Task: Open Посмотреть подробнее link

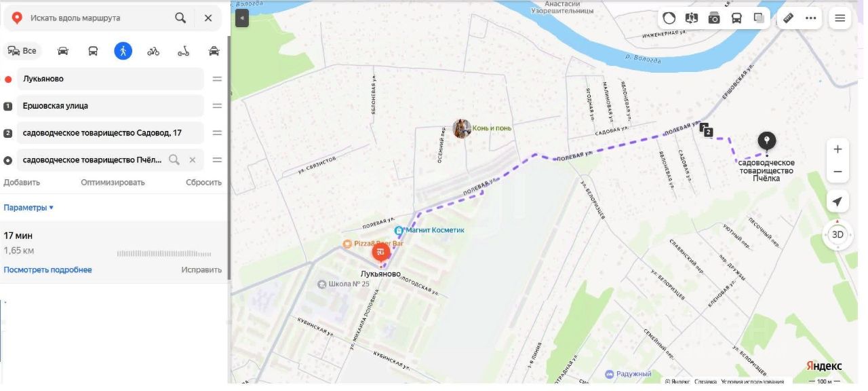Action: click(47, 270)
